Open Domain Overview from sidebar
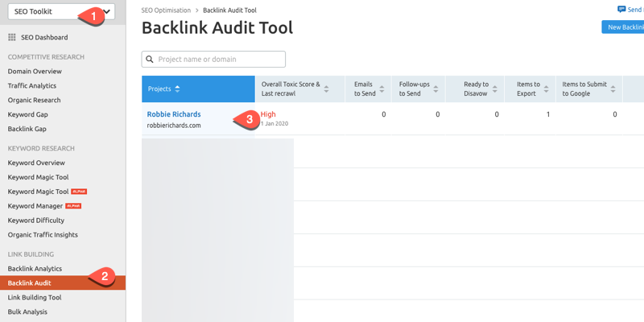The height and width of the screenshot is (322, 644). coord(35,72)
